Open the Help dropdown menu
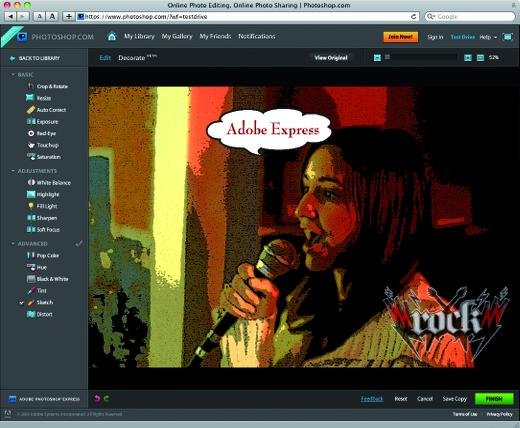This screenshot has width=520, height=428. (488, 37)
